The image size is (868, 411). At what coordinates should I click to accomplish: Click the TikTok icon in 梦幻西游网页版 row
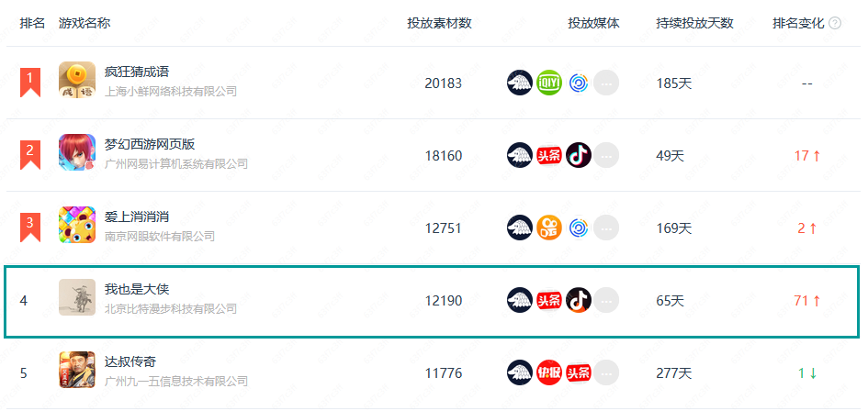pos(579,155)
